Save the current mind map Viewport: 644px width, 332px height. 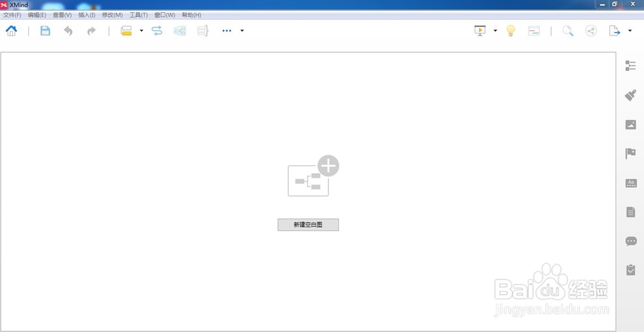point(45,30)
